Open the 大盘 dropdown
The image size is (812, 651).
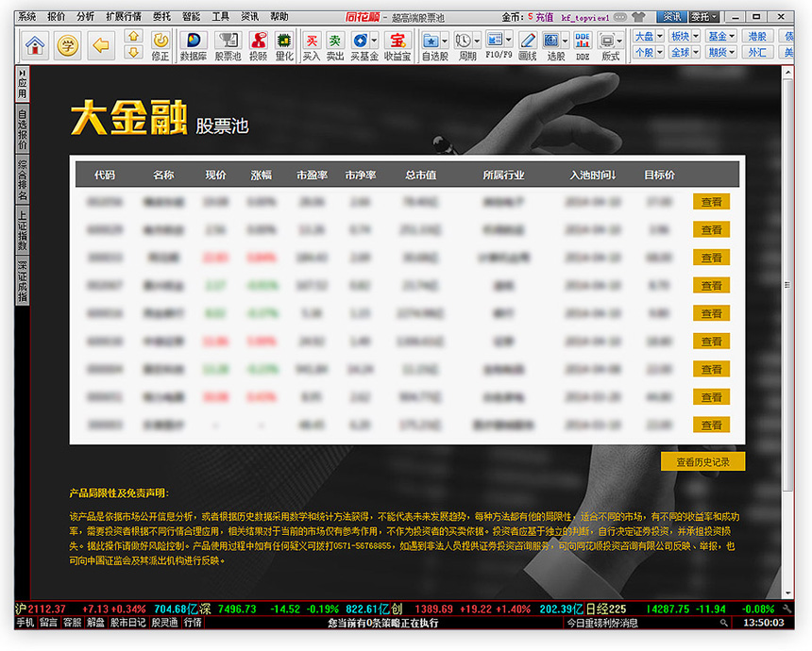pos(649,36)
